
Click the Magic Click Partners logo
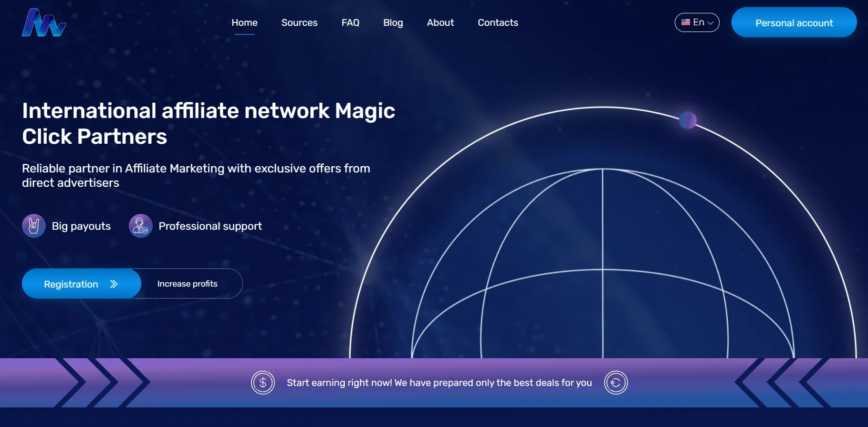coord(44,22)
